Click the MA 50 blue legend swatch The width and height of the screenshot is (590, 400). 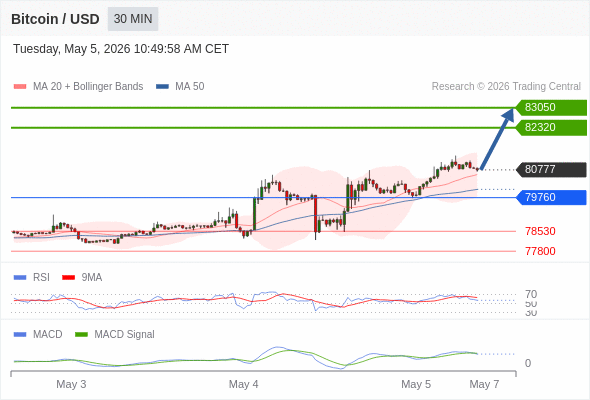click(162, 87)
